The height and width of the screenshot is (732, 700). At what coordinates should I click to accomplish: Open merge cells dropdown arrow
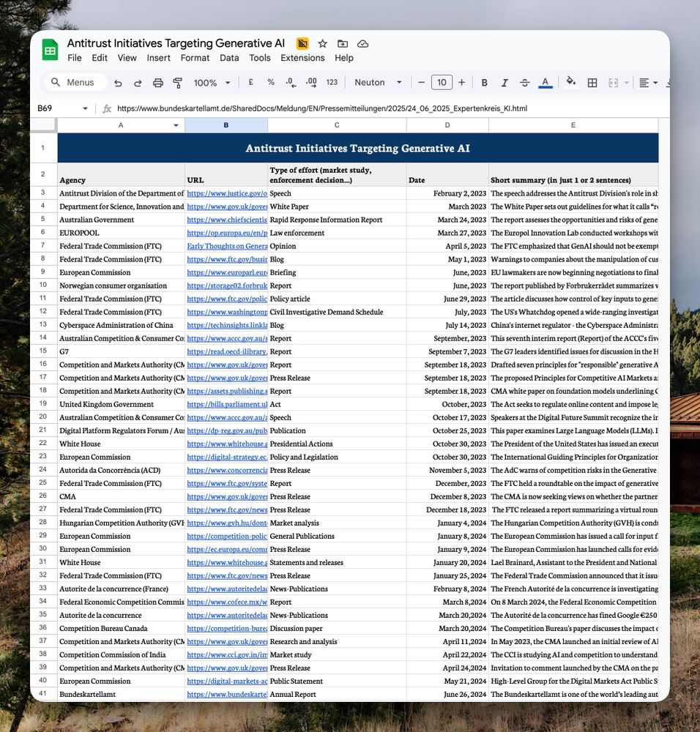pyautogui.click(x=627, y=83)
